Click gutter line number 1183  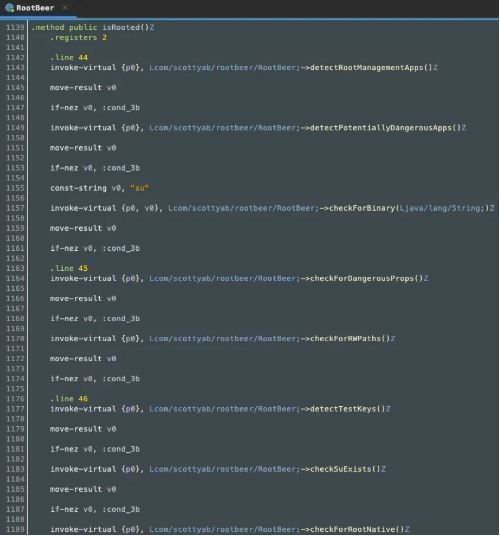[x=15, y=469]
